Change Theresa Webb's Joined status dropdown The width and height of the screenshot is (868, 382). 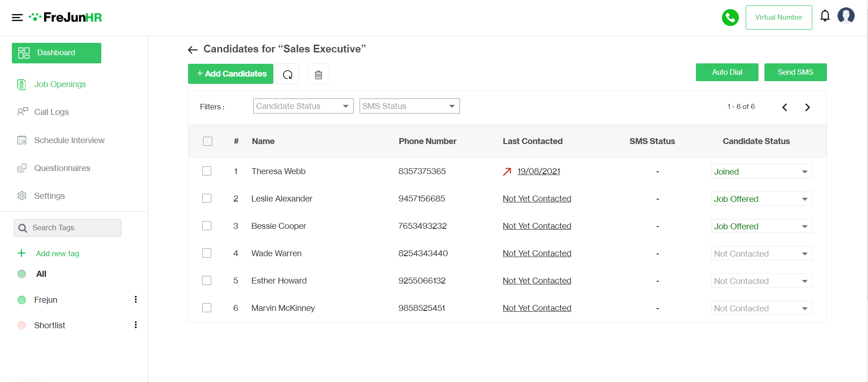point(762,171)
